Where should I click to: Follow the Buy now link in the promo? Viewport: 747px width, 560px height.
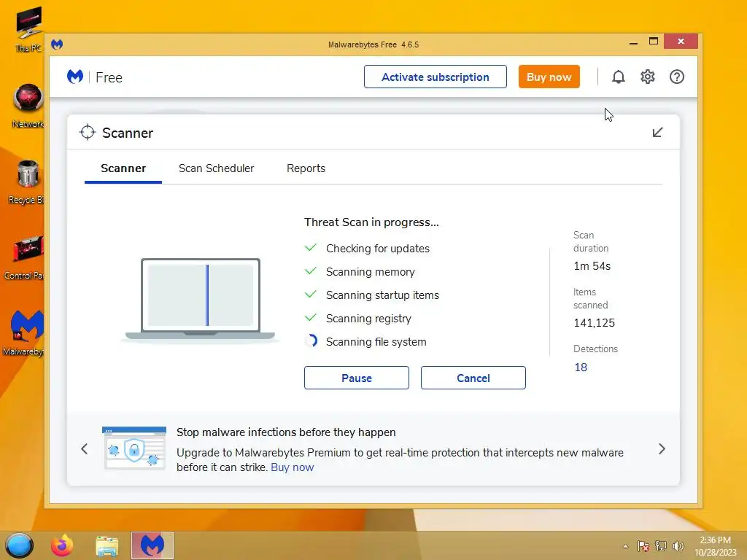point(292,467)
